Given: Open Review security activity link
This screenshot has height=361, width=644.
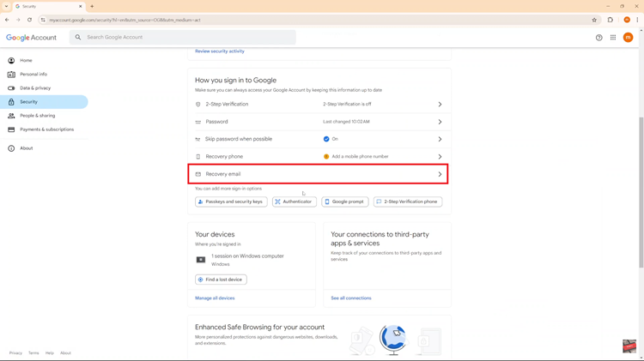Looking at the screenshot, I should 220,51.
